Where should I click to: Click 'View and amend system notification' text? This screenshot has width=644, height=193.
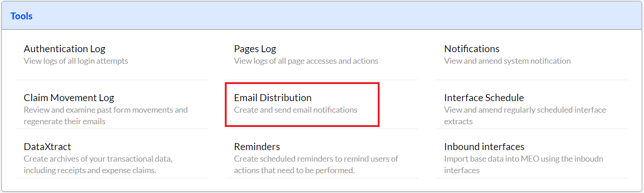coord(507,60)
